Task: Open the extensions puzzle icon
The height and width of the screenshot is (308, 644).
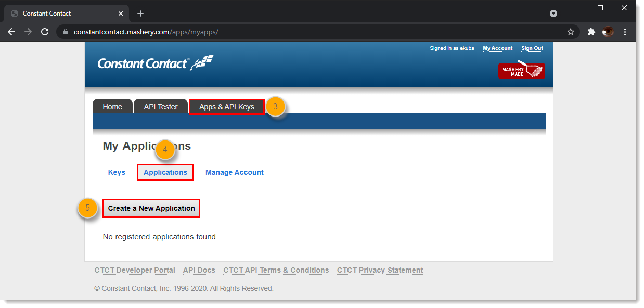Action: pos(591,32)
